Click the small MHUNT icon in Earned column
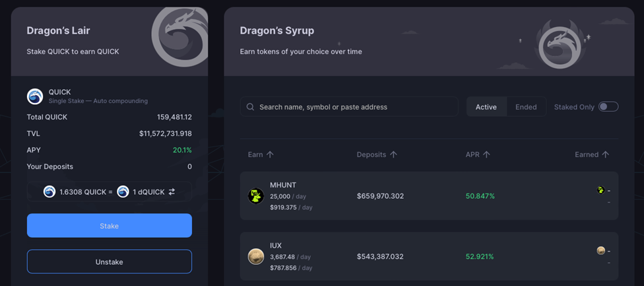The height and width of the screenshot is (286, 644). [601, 190]
